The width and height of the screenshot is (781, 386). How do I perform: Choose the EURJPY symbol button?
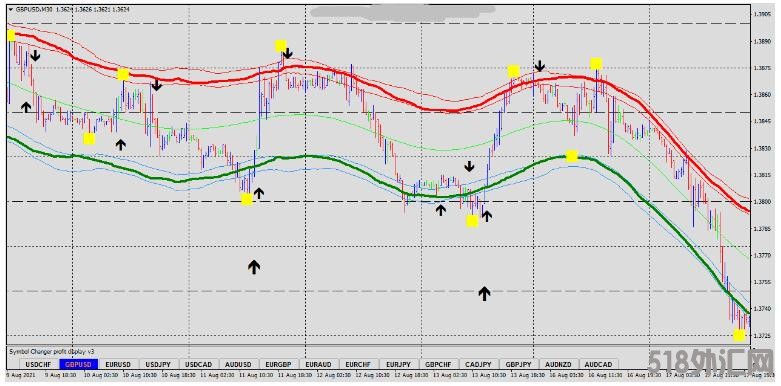click(x=398, y=364)
